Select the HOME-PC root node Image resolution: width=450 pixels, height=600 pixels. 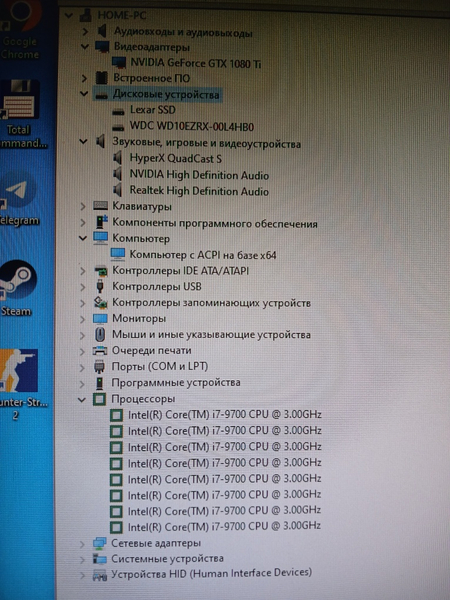coord(122,15)
